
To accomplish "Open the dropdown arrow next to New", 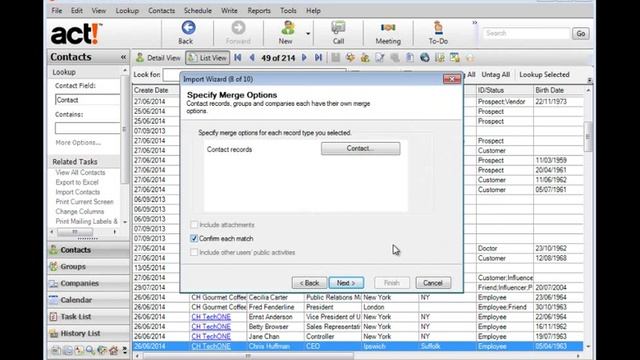I will pyautogui.click(x=308, y=34).
